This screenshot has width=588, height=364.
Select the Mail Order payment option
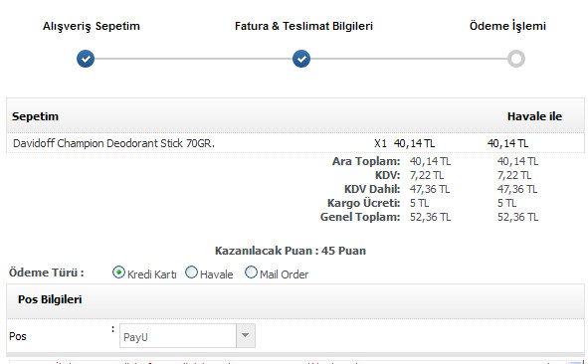pyautogui.click(x=251, y=273)
